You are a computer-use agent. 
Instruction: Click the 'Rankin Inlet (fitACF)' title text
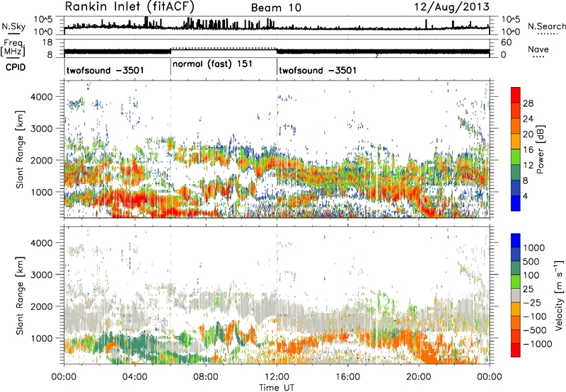[129, 6]
